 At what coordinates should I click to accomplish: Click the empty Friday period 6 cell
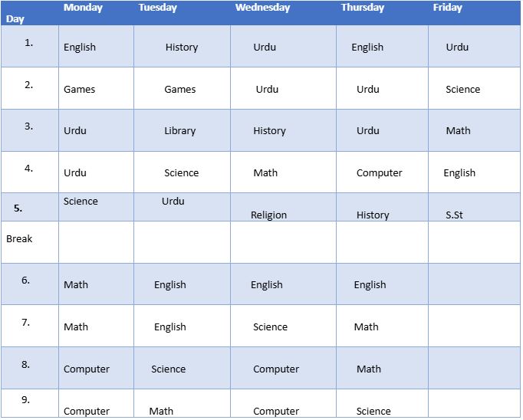475,284
